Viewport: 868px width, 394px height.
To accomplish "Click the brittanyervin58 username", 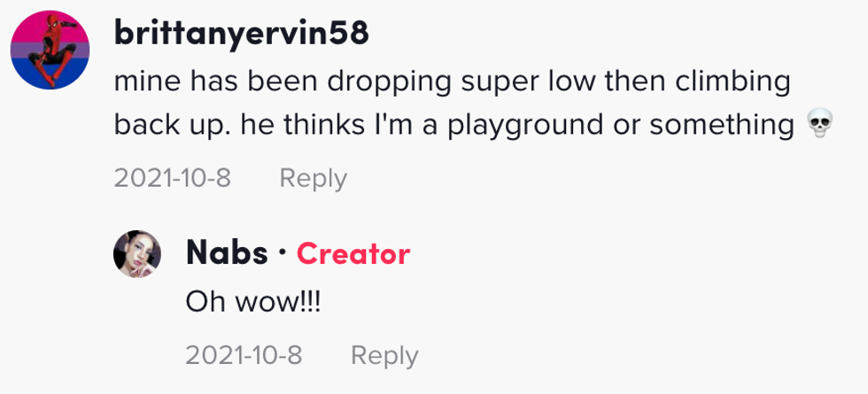I will coord(241,35).
